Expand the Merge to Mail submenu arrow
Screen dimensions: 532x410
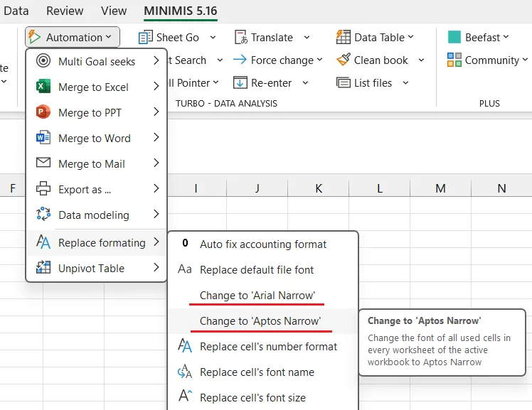pos(156,163)
